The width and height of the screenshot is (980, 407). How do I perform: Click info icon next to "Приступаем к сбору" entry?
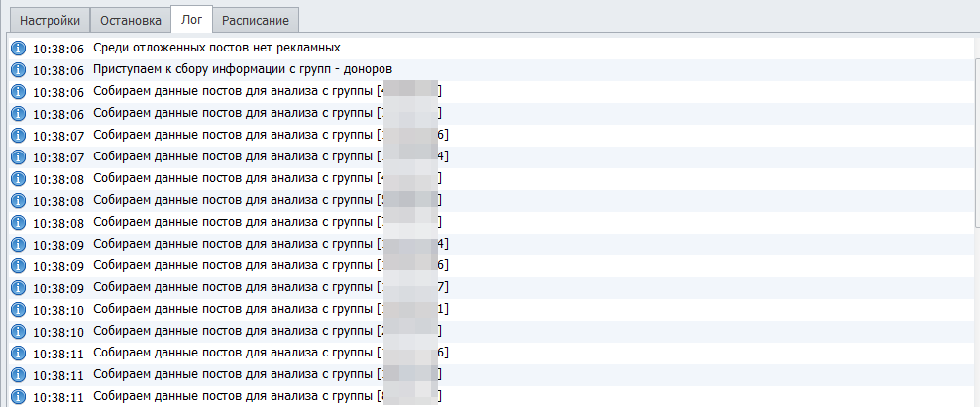[18, 69]
